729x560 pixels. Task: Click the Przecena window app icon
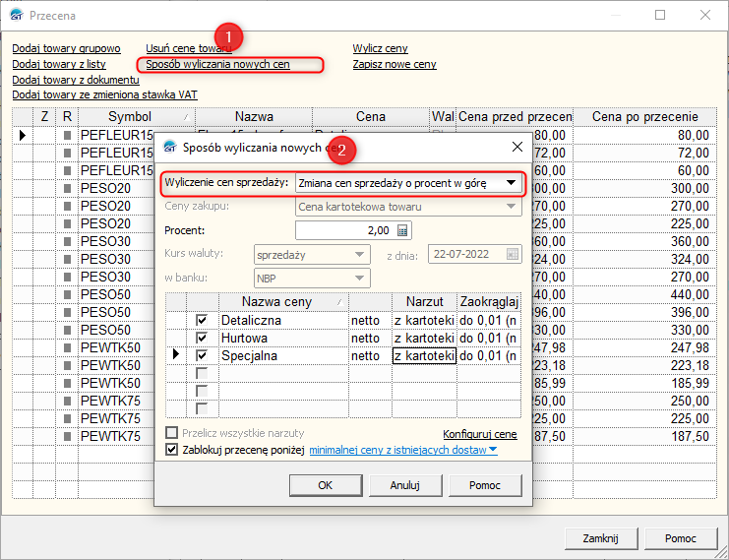pyautogui.click(x=17, y=16)
